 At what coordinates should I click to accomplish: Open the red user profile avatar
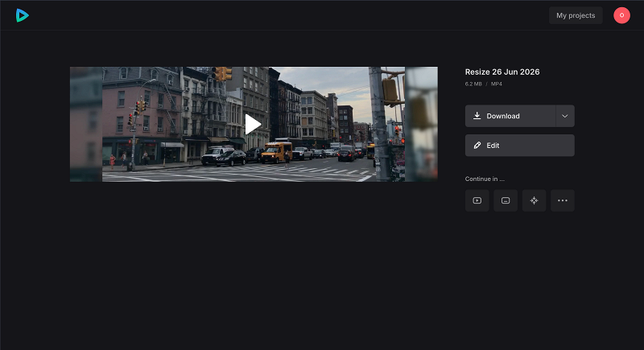tap(621, 15)
